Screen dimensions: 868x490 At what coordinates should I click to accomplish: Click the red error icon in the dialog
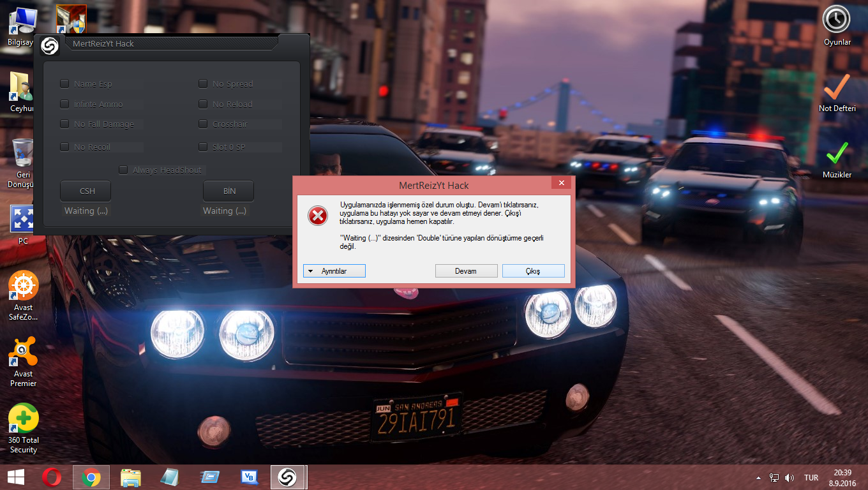[x=317, y=216]
